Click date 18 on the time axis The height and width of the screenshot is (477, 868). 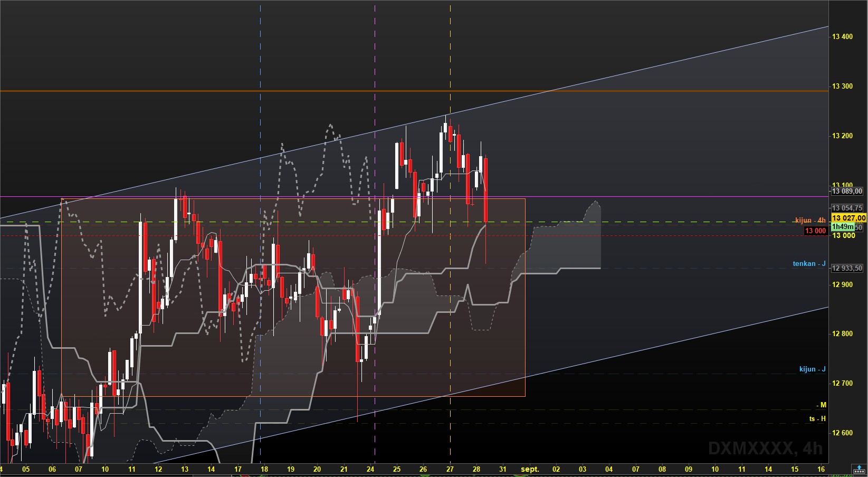[x=264, y=469]
